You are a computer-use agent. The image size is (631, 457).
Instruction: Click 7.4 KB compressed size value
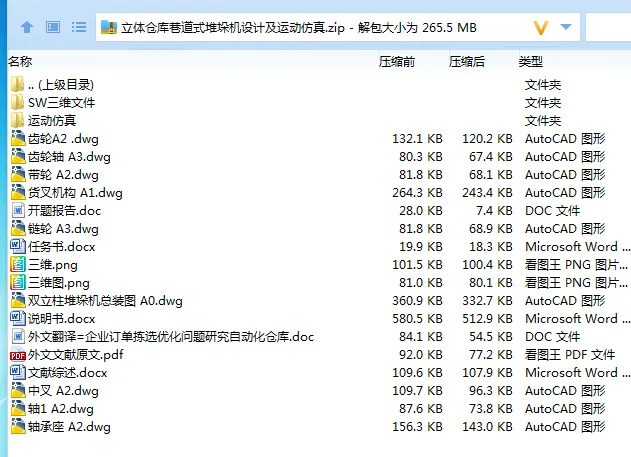tap(494, 210)
